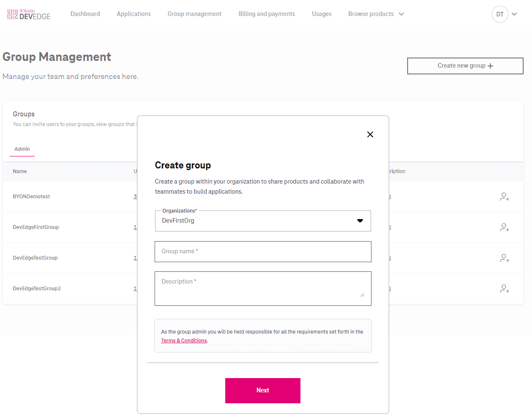Navigate to Usages page
532x418 pixels.
click(321, 14)
